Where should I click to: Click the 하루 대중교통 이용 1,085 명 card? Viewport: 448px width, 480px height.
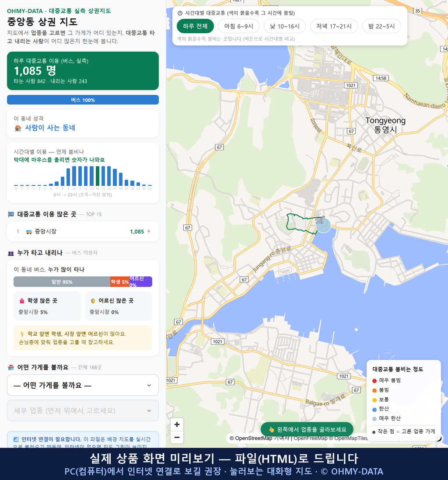pyautogui.click(x=83, y=71)
